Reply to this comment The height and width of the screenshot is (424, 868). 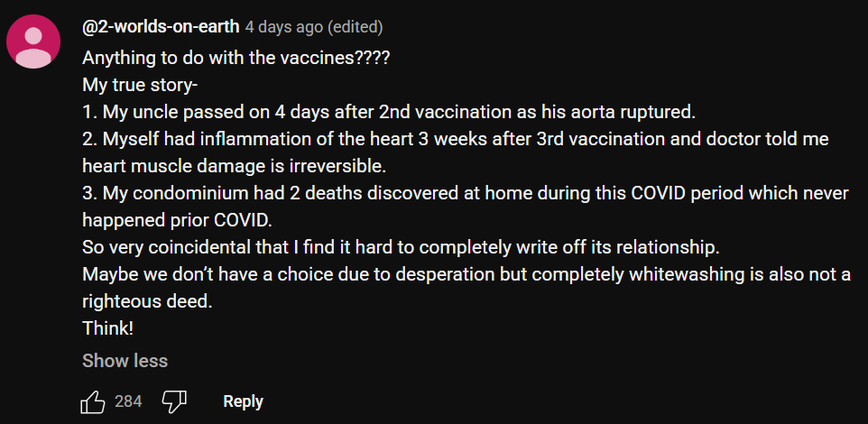(243, 401)
